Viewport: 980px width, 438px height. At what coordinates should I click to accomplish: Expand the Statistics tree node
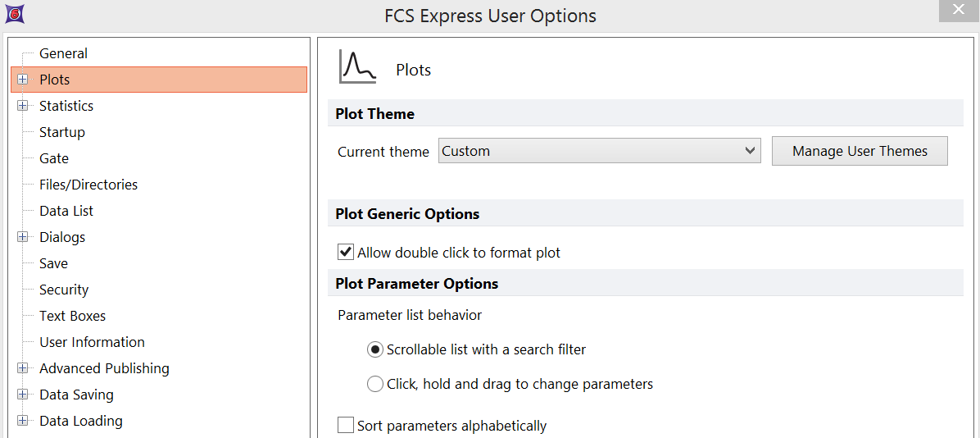[23, 106]
